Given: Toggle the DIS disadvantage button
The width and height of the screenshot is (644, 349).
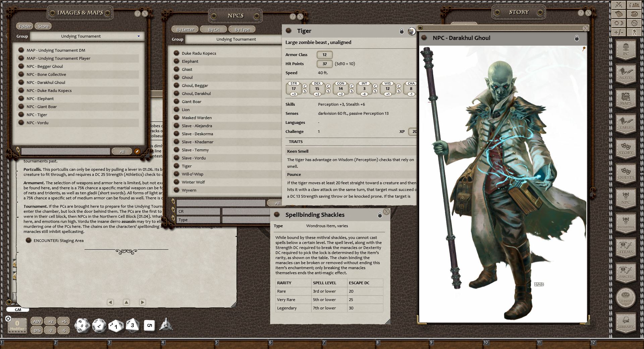Looking at the screenshot, I should pos(37,330).
